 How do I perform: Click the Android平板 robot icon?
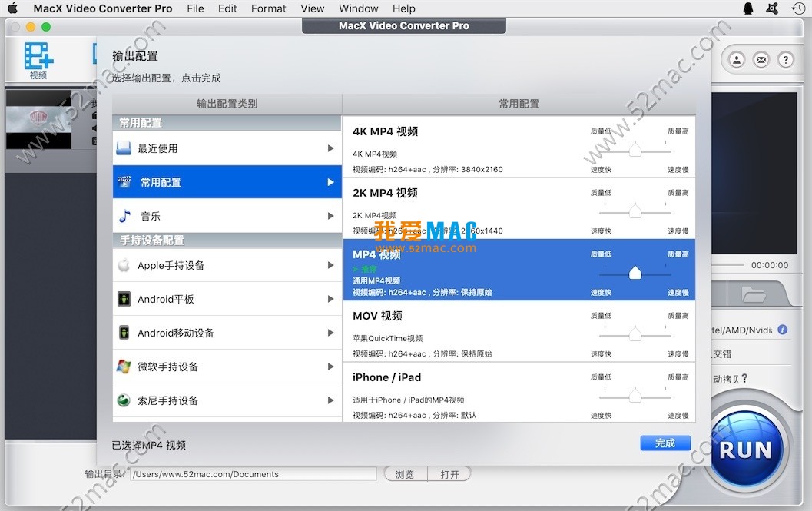(x=124, y=298)
